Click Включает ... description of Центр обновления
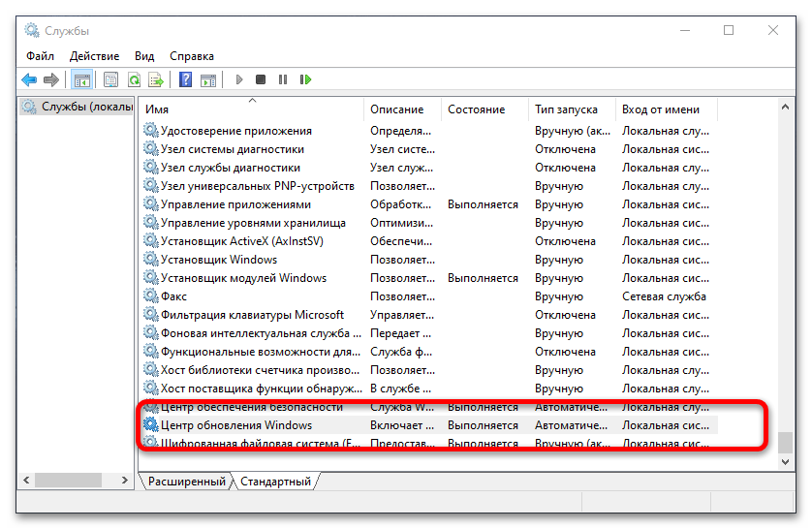 pos(402,425)
